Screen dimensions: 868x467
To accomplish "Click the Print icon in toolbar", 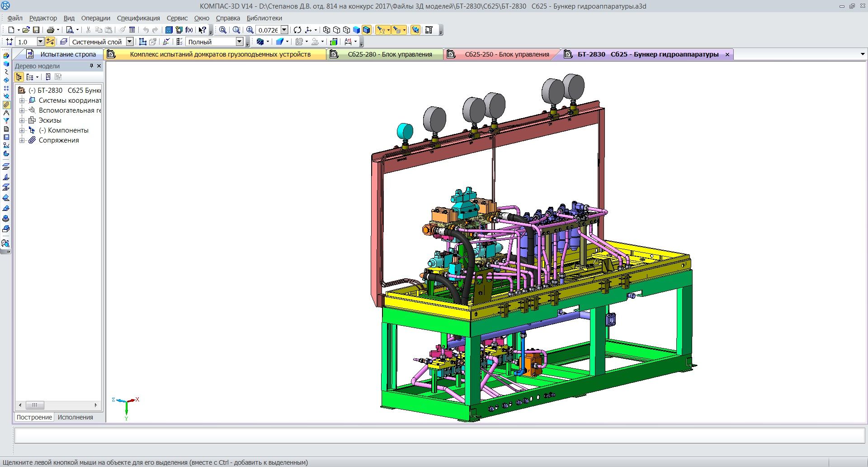I will (x=50, y=30).
